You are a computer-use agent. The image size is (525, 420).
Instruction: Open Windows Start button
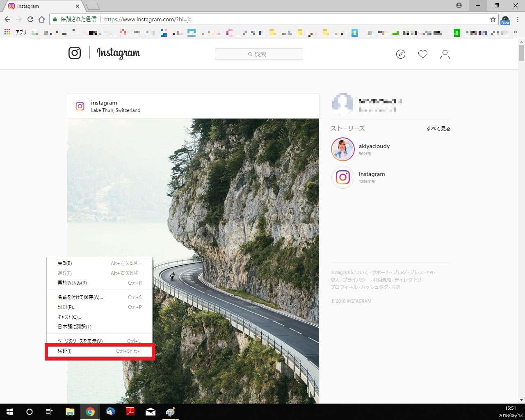[x=9, y=412]
